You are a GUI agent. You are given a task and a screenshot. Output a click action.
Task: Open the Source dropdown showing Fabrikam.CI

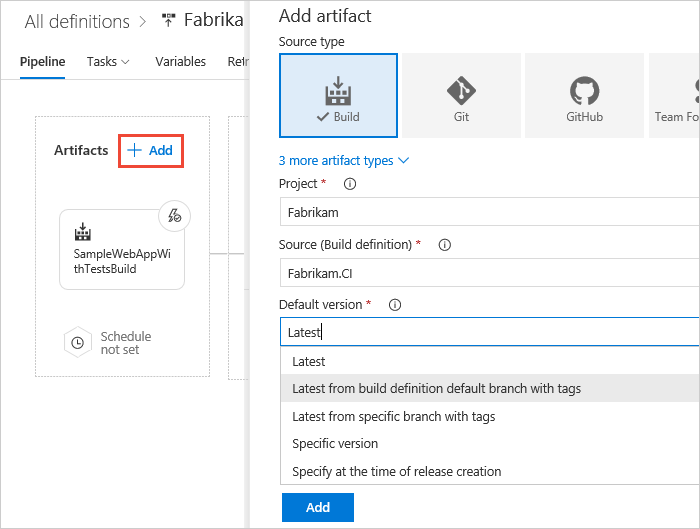[x=490, y=272]
